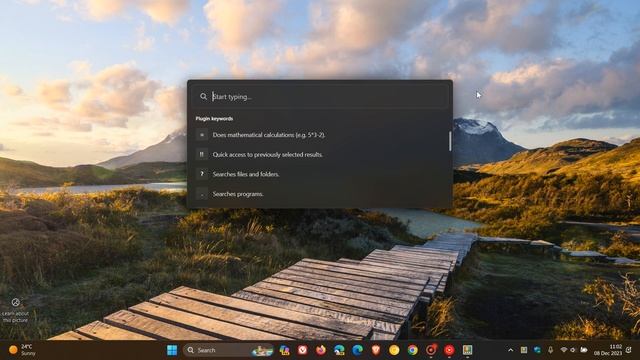Screen dimensions: 640x360
Task: Click the '!!' history keyword icon
Action: tap(202, 155)
